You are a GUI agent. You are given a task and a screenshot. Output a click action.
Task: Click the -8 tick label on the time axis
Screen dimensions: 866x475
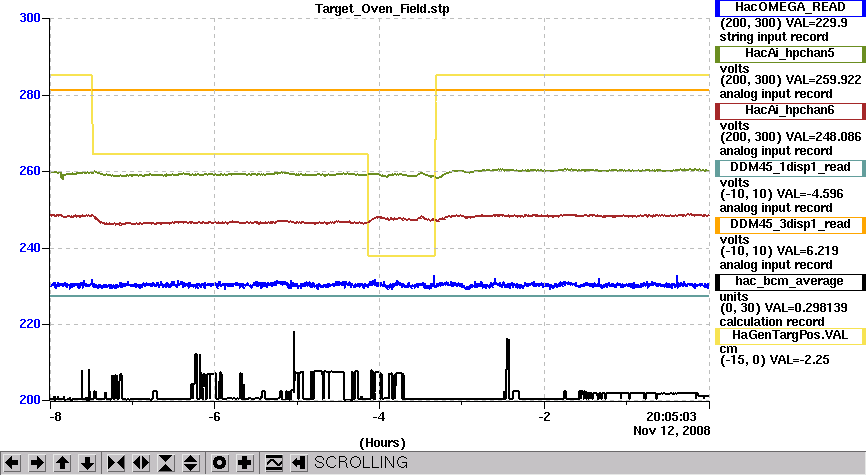tap(55, 416)
